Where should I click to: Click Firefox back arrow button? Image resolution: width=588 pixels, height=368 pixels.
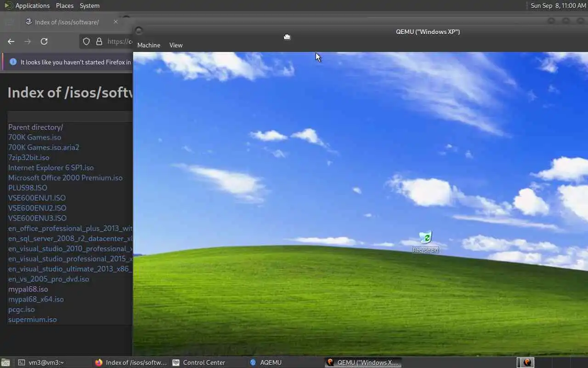click(11, 41)
